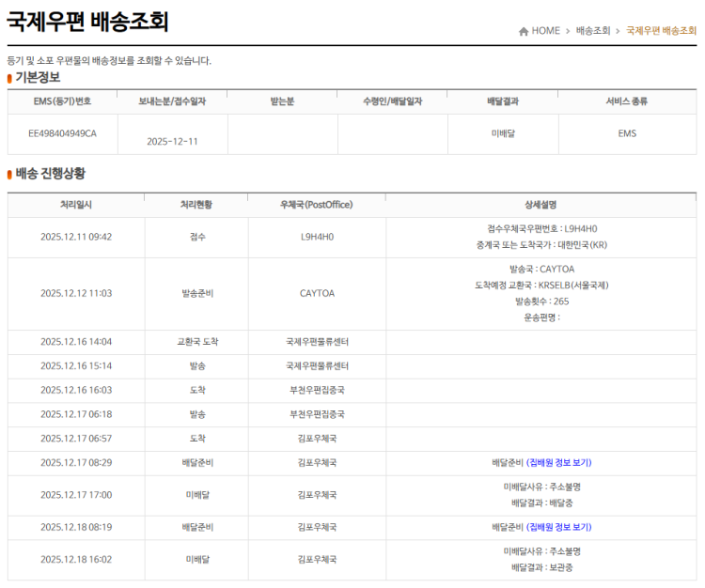This screenshot has height=588, width=705.
Task: Open the 배송조회 breadcrumb link
Action: (x=591, y=31)
